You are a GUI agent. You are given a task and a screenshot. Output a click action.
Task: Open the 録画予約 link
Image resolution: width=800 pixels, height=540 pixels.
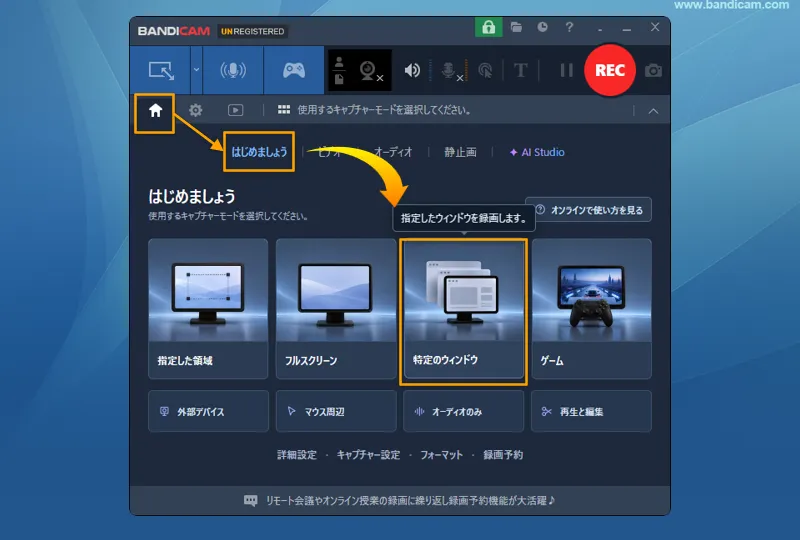coord(503,455)
